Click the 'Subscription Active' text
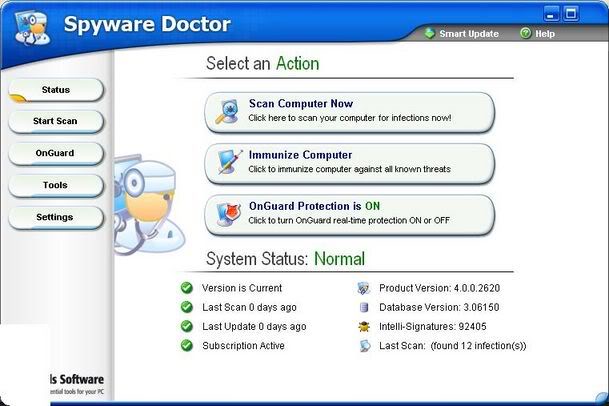The width and height of the screenshot is (609, 406). coord(244,345)
